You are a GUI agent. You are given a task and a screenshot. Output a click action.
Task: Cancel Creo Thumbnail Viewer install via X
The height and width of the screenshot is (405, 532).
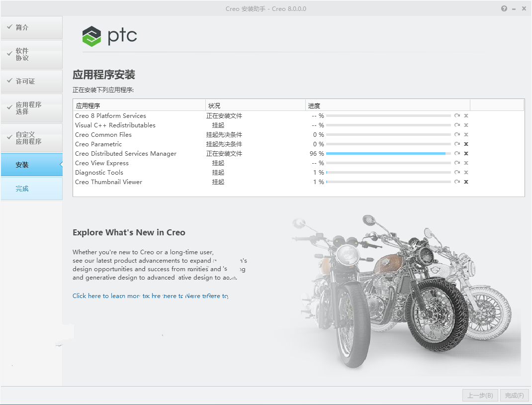[x=466, y=182]
